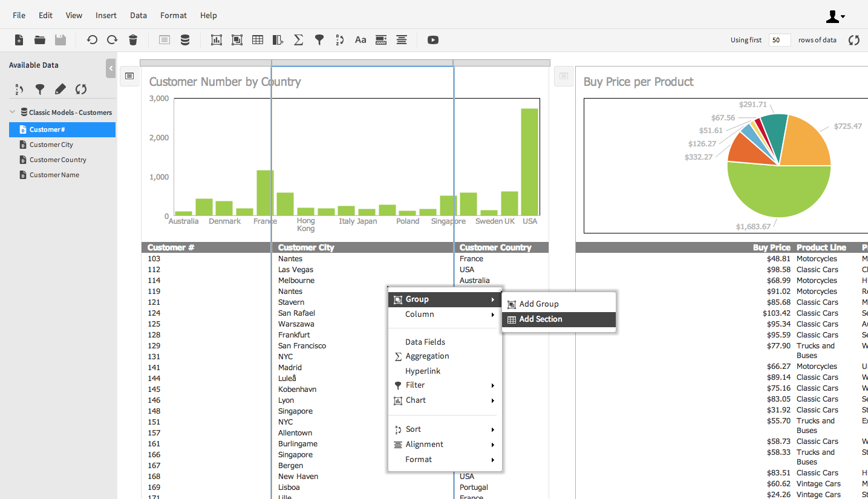Redo the last action

113,40
